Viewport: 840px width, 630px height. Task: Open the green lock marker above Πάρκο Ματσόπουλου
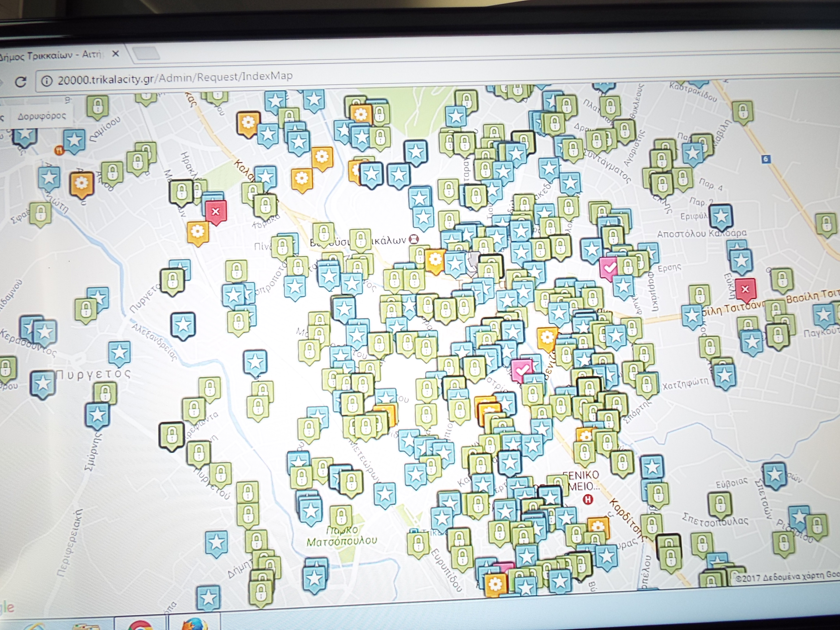point(341,517)
